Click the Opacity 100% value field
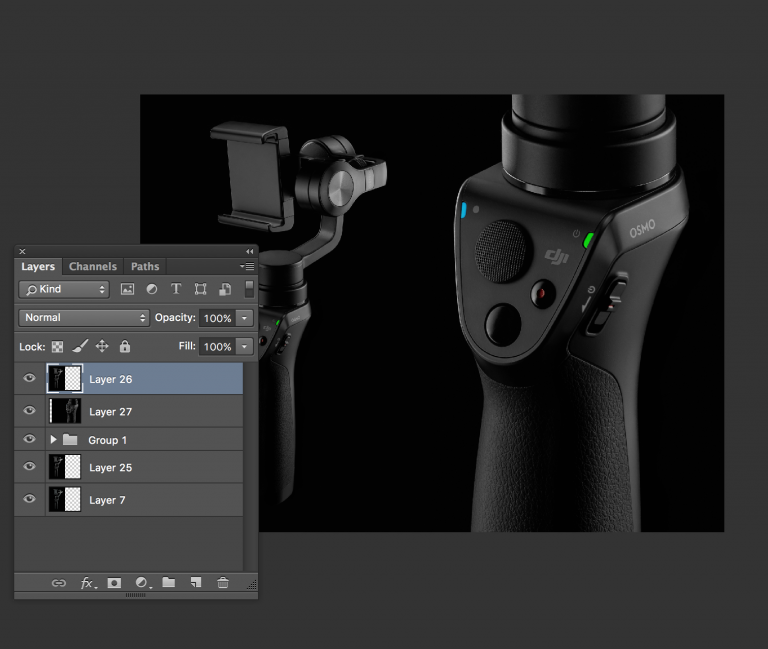 pyautogui.click(x=217, y=318)
